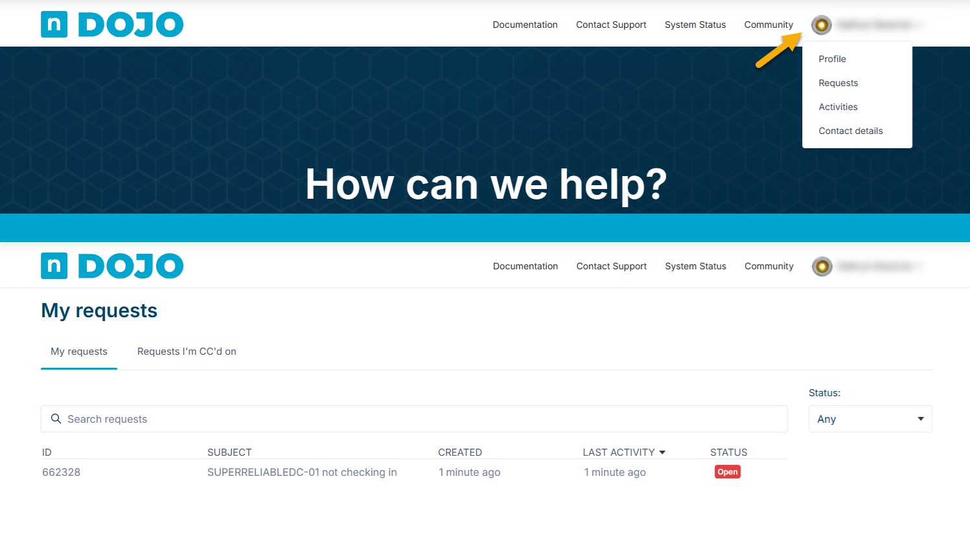Viewport: 970px width, 560px height.
Task: Select the My requests tab
Action: (79, 352)
